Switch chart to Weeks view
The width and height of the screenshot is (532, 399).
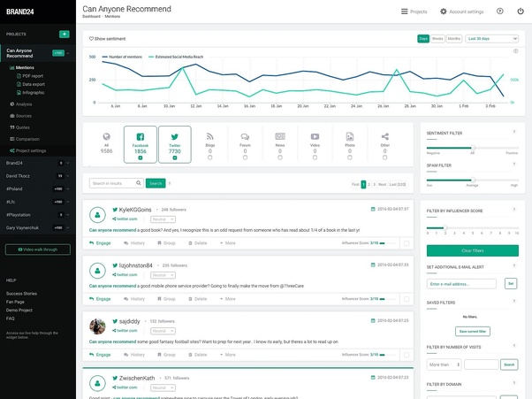click(x=438, y=39)
